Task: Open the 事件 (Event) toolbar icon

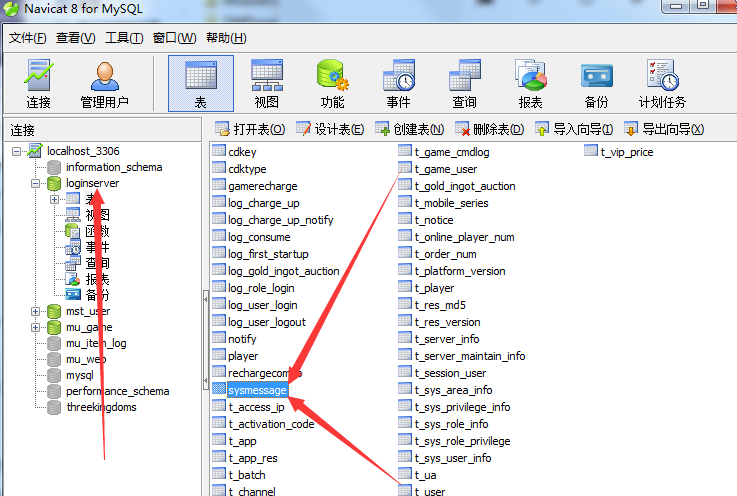Action: point(398,84)
